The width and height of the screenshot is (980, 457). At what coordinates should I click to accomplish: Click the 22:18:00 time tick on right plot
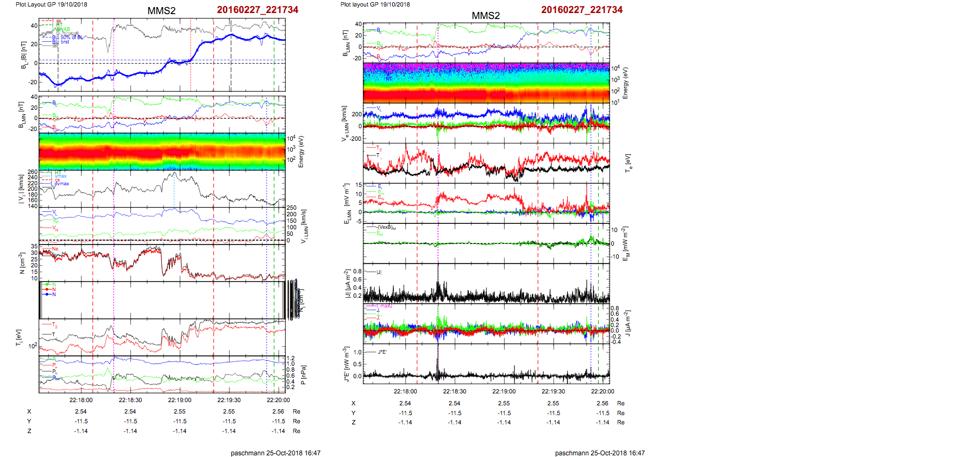(405, 391)
